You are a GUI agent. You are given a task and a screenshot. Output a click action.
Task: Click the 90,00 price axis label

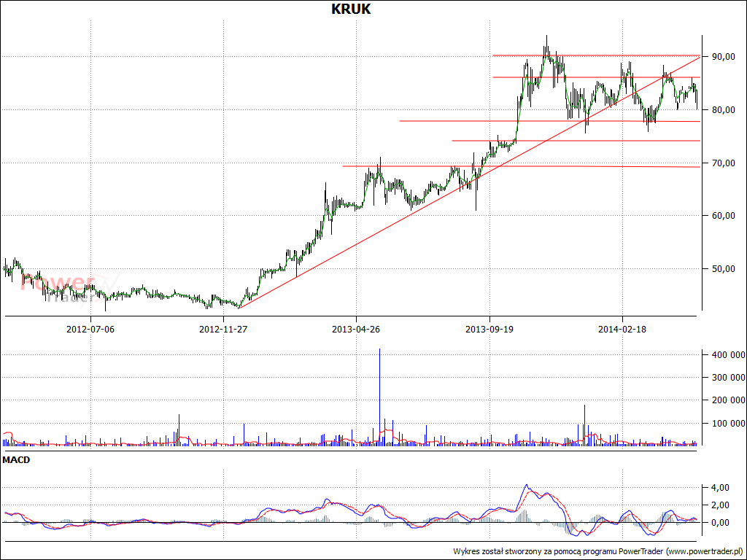point(724,57)
